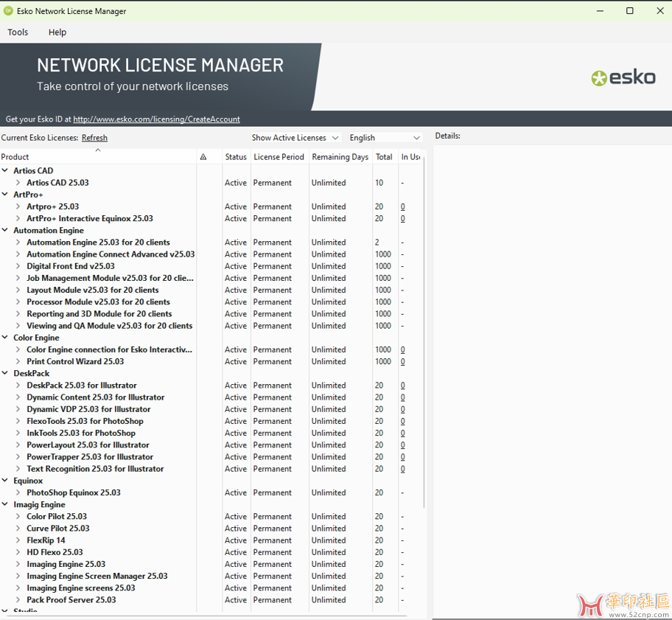672x620 pixels.
Task: Select the Curve Pilot 25.03 row
Action: point(58,529)
